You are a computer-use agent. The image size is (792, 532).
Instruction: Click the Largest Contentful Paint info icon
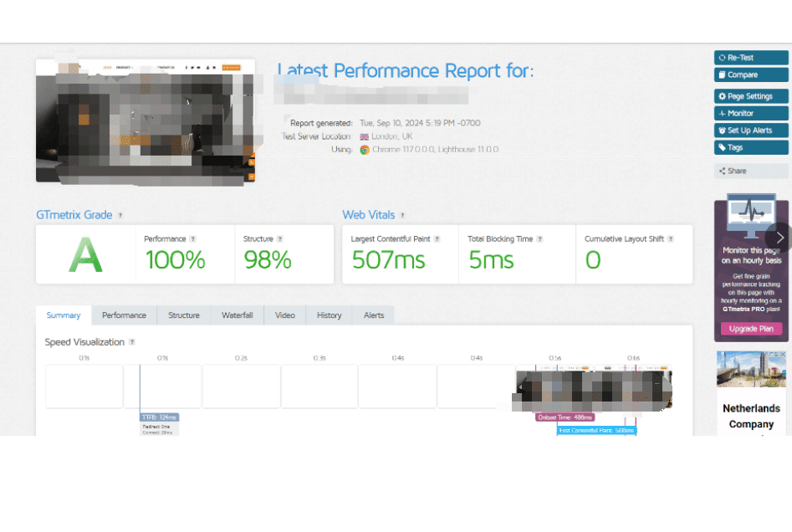click(437, 239)
